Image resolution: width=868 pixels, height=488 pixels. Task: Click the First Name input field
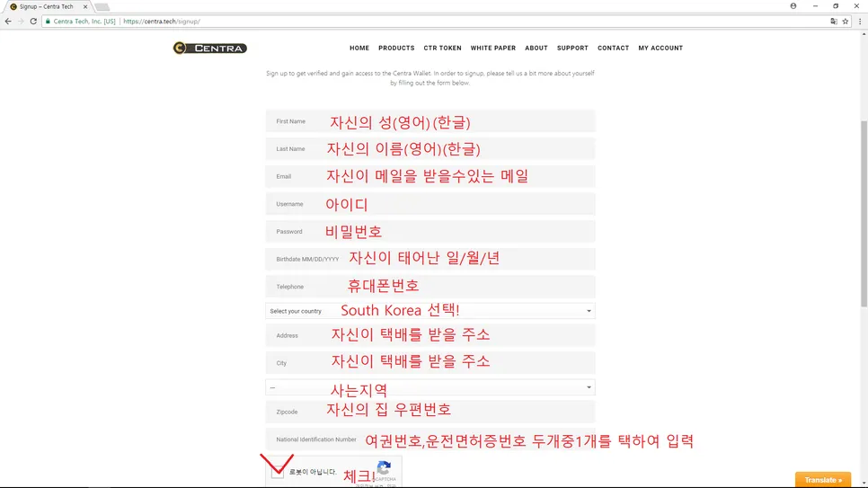(430, 121)
